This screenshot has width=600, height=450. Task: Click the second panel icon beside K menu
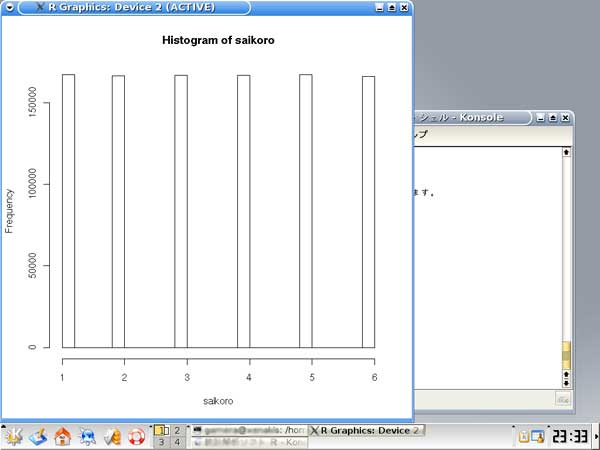pyautogui.click(x=37, y=436)
